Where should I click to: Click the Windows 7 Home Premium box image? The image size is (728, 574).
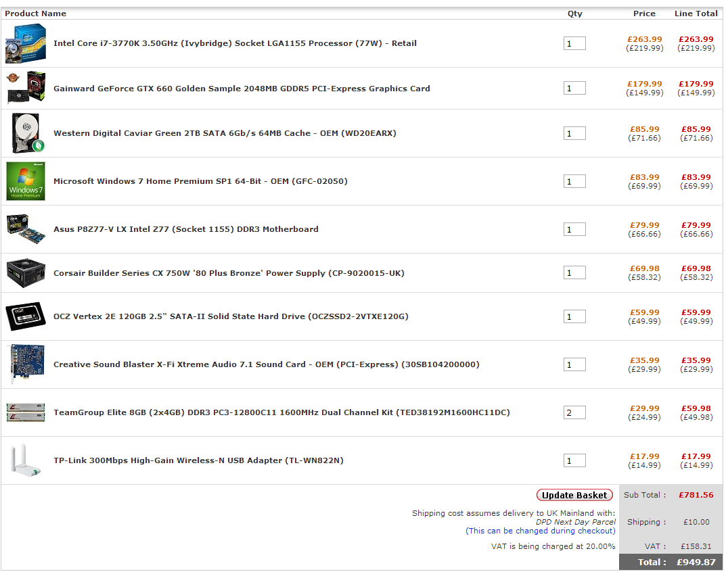pos(26,181)
